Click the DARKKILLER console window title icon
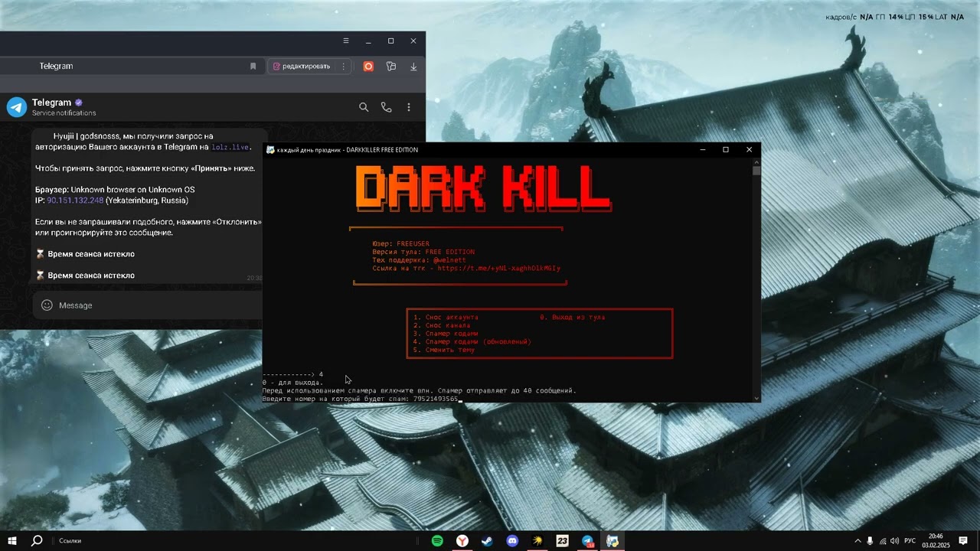This screenshot has width=980, height=551. pyautogui.click(x=270, y=150)
